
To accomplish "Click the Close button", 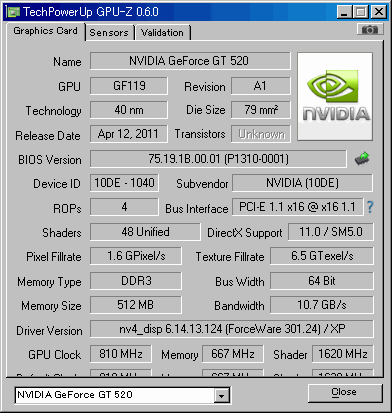I will (x=345, y=393).
